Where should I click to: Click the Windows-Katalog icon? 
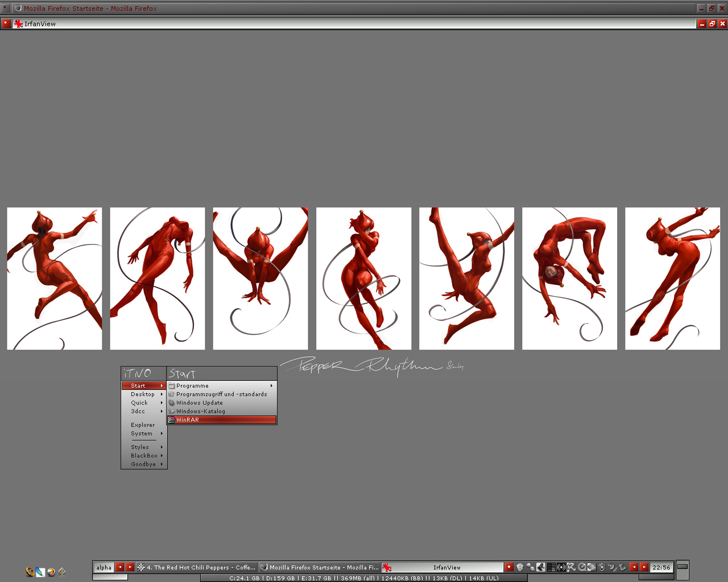pos(171,411)
